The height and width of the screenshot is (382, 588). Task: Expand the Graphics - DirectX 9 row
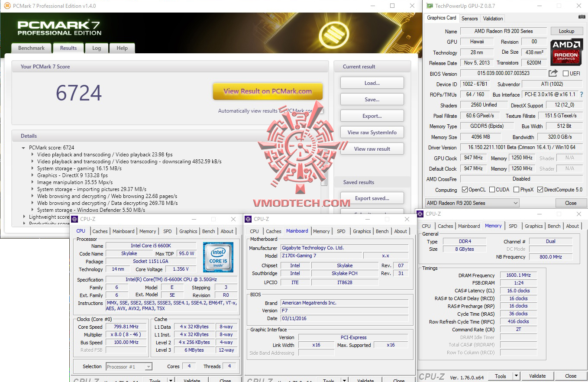point(32,175)
